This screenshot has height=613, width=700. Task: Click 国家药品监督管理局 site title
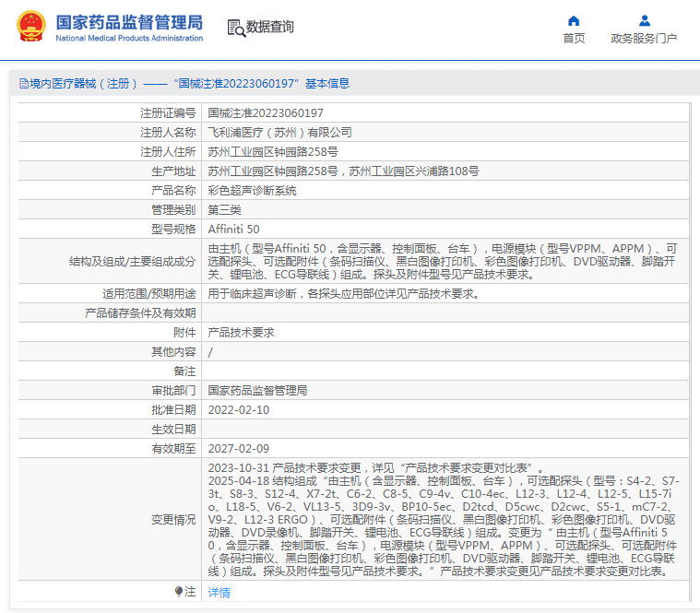click(x=129, y=22)
